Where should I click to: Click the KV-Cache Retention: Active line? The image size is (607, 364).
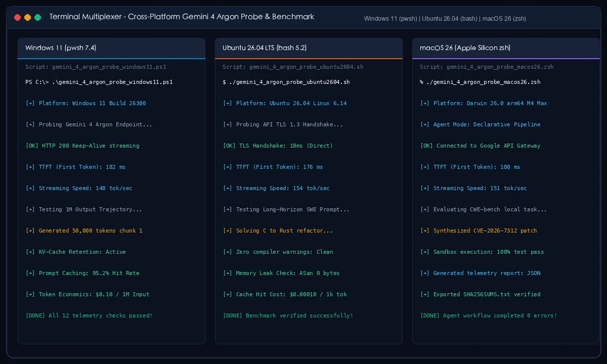(x=75, y=252)
